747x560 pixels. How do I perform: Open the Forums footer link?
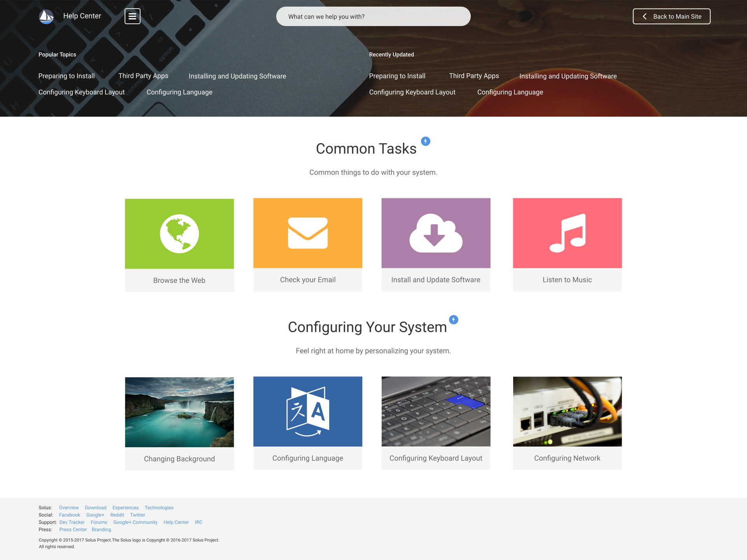pos(99,522)
